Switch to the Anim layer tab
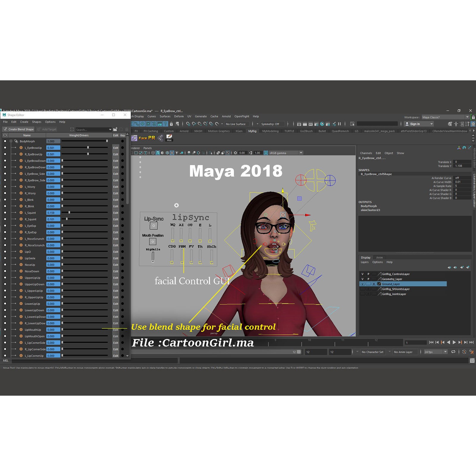476x476 pixels. (x=379, y=258)
